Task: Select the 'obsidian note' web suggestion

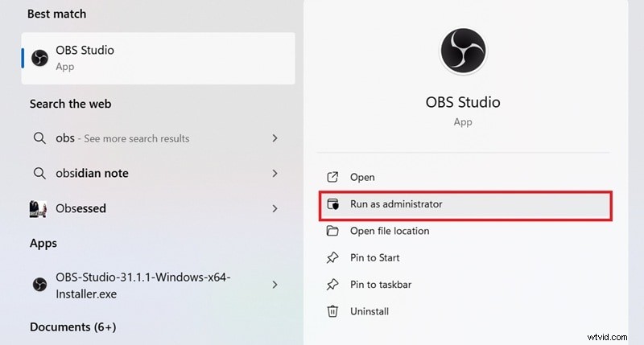Action: click(92, 173)
